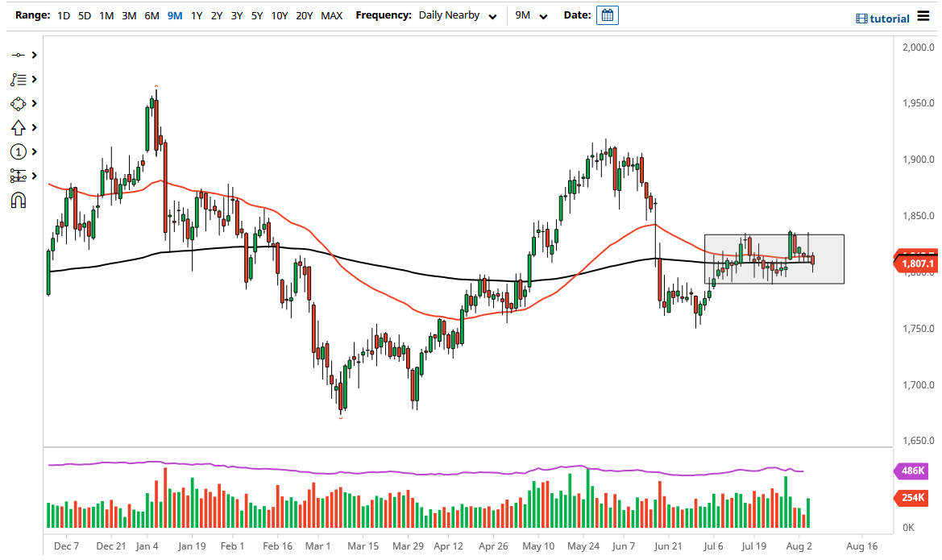
Task: Set range to MAX
Action: pos(332,15)
